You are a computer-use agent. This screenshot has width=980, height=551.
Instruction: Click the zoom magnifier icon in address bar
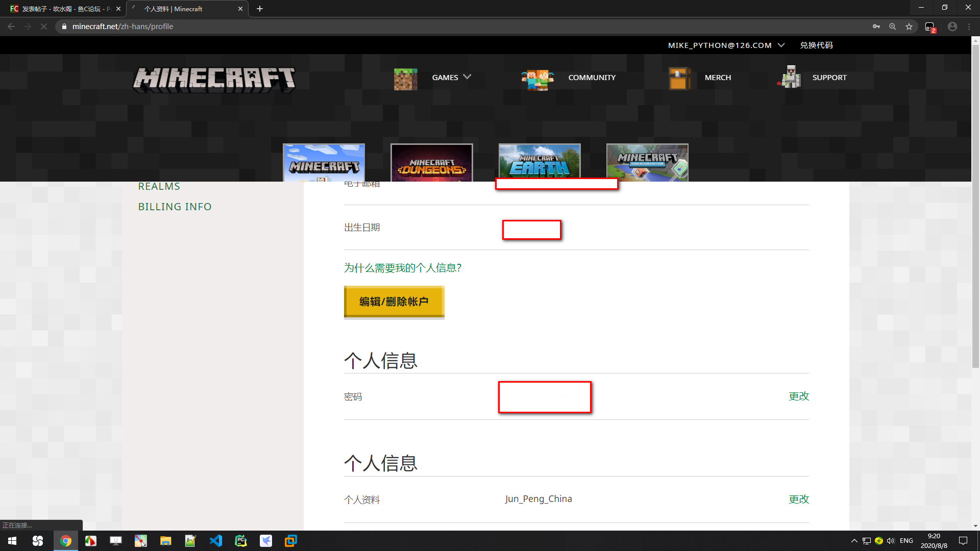(893, 27)
